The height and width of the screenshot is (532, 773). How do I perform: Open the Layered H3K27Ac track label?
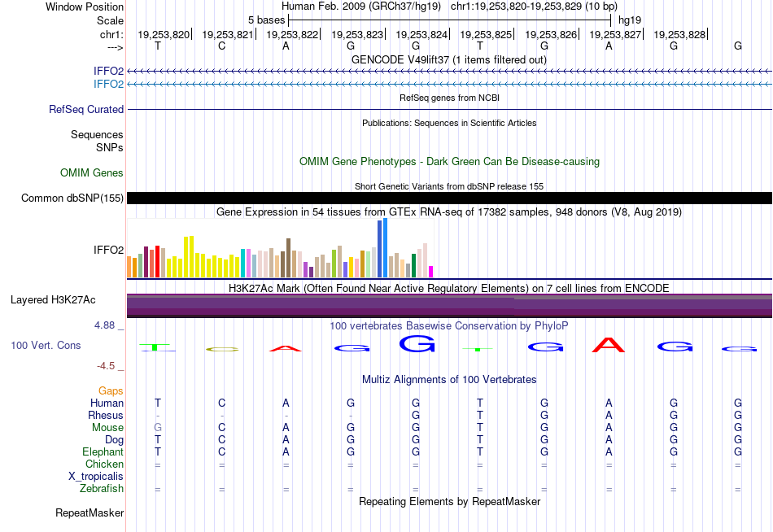53,300
